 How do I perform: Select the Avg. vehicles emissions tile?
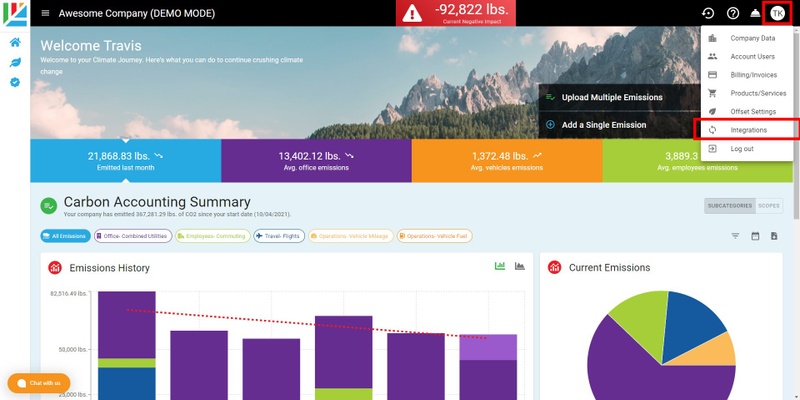pos(507,160)
